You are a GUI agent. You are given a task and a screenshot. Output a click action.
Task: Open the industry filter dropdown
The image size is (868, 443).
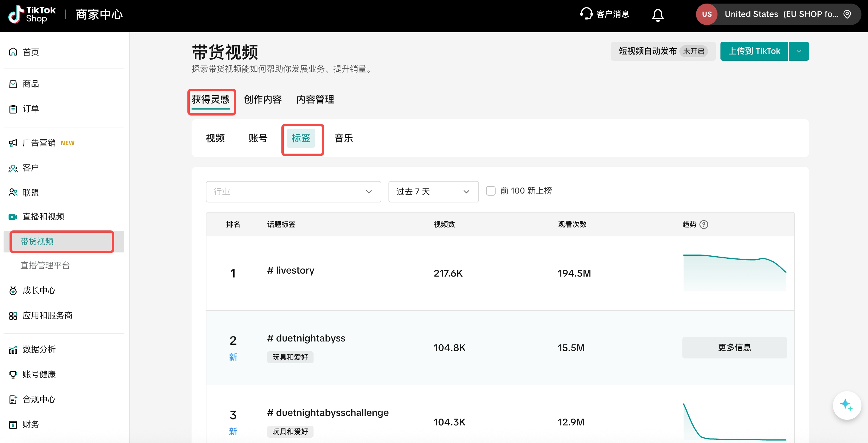pyautogui.click(x=293, y=192)
